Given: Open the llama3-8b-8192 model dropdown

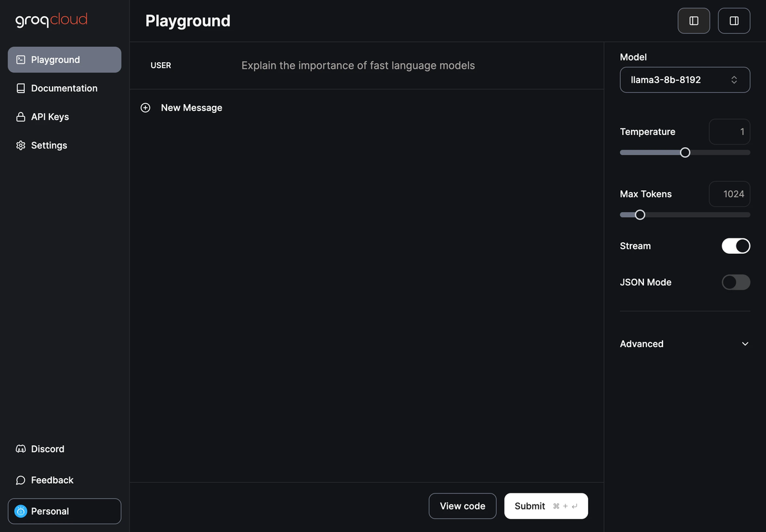Looking at the screenshot, I should [685, 80].
